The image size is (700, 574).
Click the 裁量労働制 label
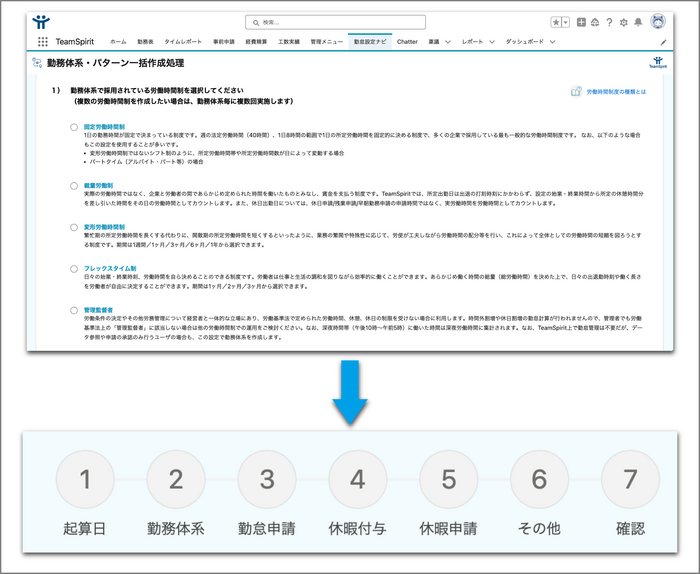98,185
